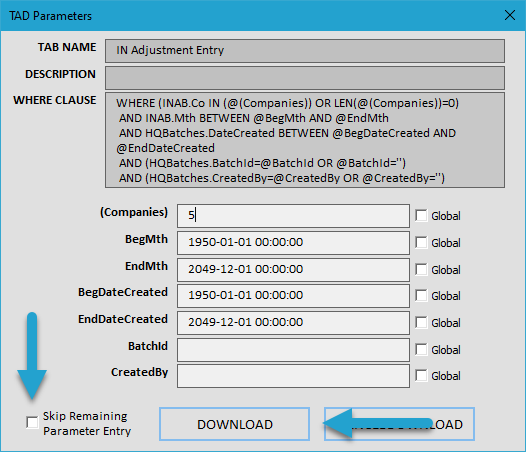Click the 'Skip Remaining Parameter Entry' label

point(87,423)
